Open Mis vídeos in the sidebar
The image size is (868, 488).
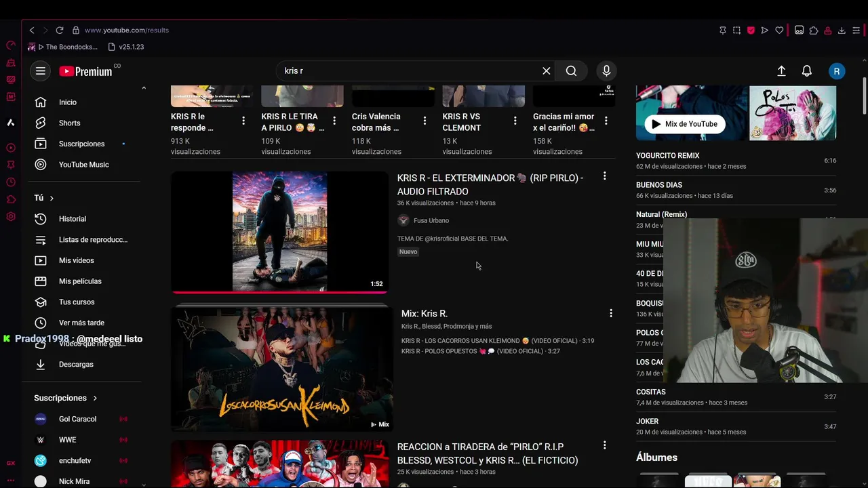click(x=86, y=260)
